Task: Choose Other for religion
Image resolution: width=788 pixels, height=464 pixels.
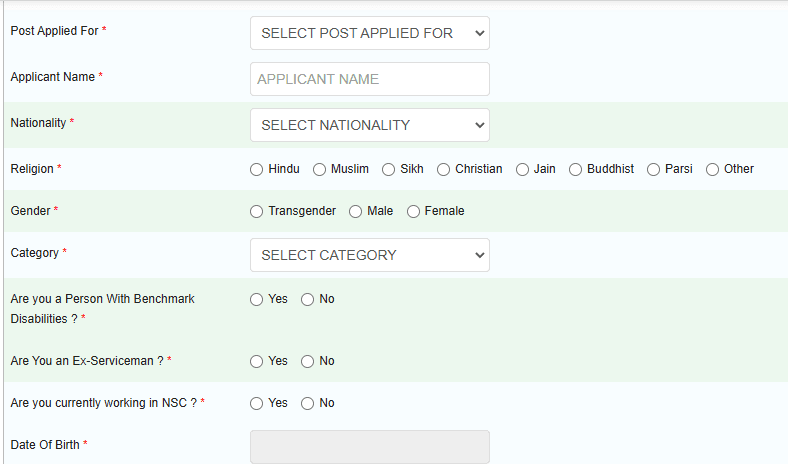Action: [x=713, y=169]
